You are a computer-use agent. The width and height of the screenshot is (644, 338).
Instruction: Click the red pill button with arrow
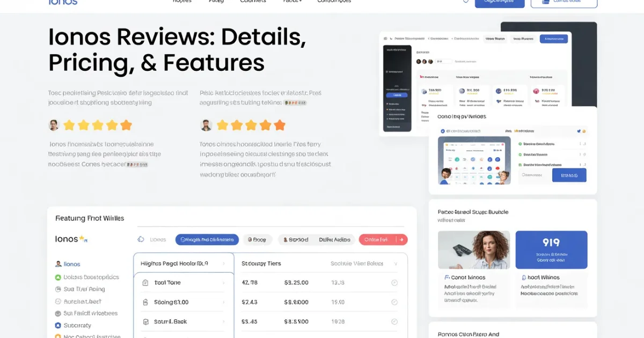click(383, 240)
